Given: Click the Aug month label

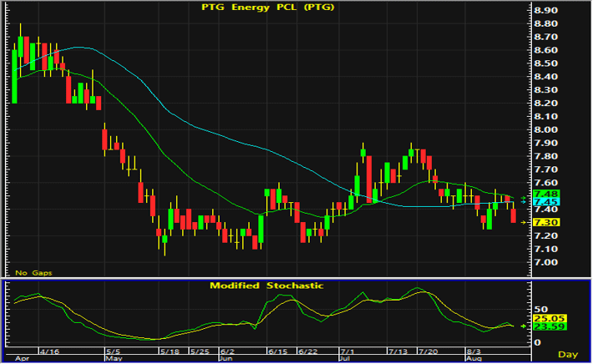Looking at the screenshot, I should point(474,358).
